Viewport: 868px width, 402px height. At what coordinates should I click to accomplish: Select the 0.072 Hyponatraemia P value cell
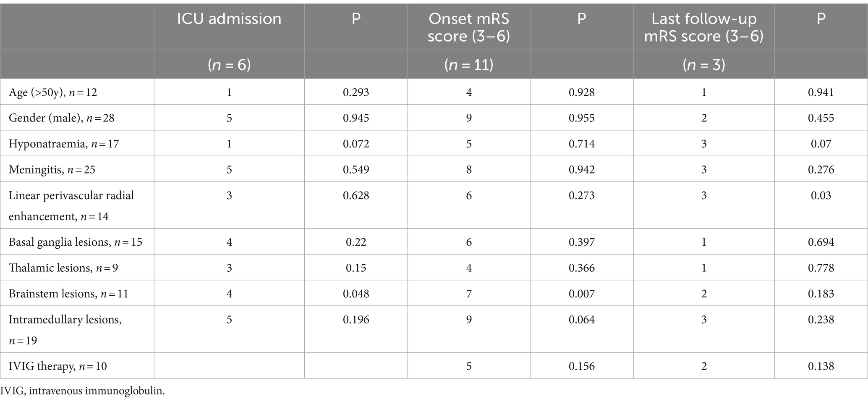click(x=356, y=144)
